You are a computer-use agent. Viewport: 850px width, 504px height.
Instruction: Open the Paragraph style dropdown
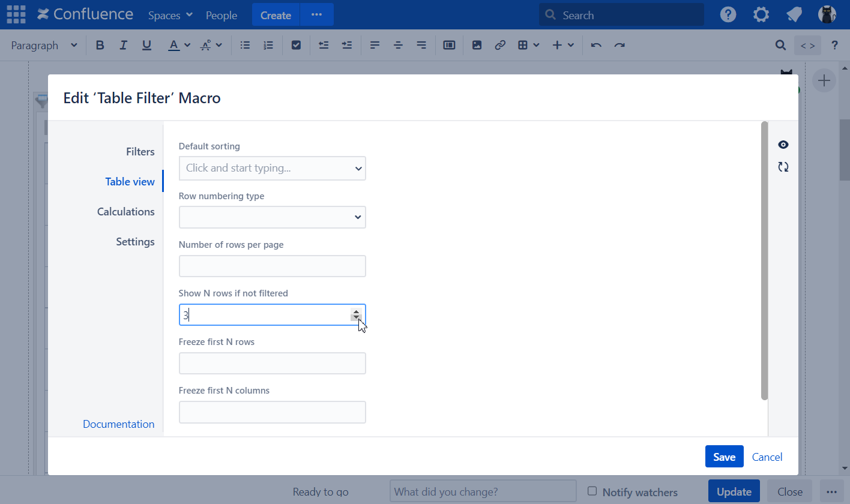tap(44, 45)
